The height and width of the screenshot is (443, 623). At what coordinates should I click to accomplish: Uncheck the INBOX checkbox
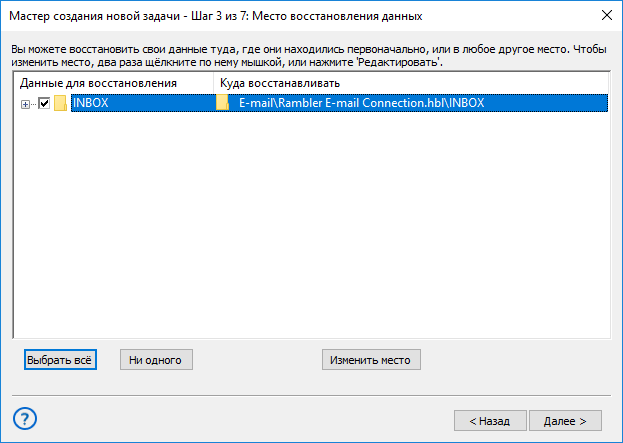44,103
